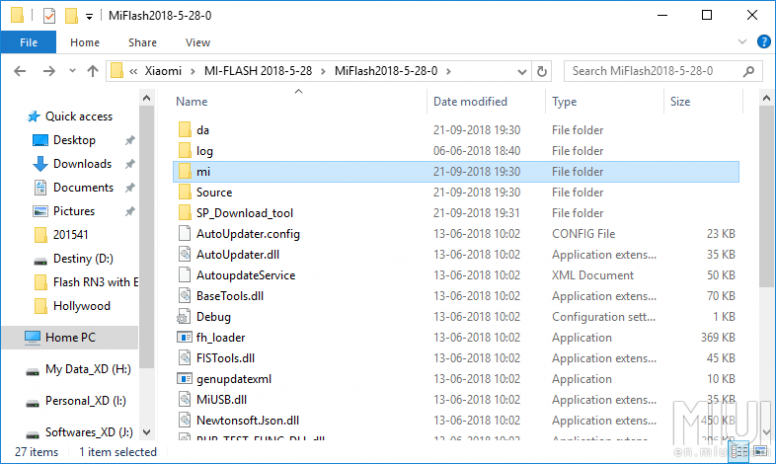Open Softwares_XD (J:) drive
This screenshot has width=776, height=464.
coord(89,432)
